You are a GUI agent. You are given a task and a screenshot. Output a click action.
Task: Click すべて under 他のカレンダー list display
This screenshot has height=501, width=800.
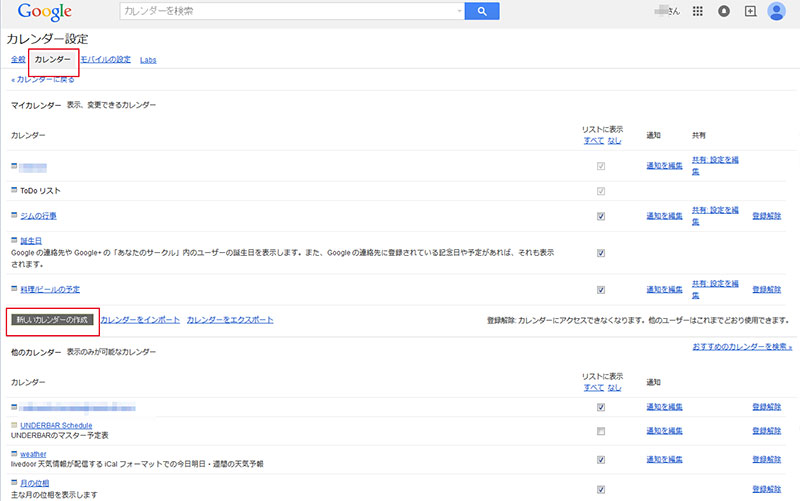[594, 387]
